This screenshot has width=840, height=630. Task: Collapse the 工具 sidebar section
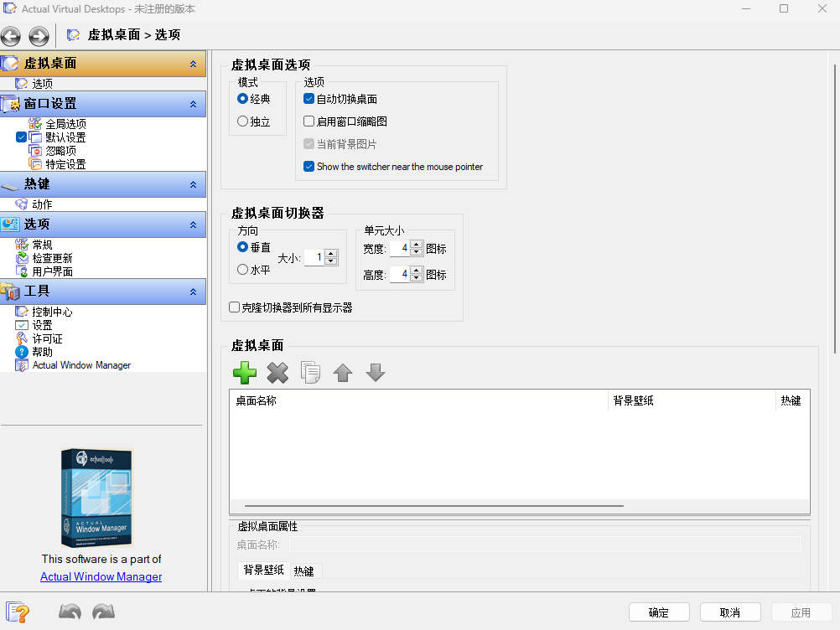pyautogui.click(x=193, y=292)
